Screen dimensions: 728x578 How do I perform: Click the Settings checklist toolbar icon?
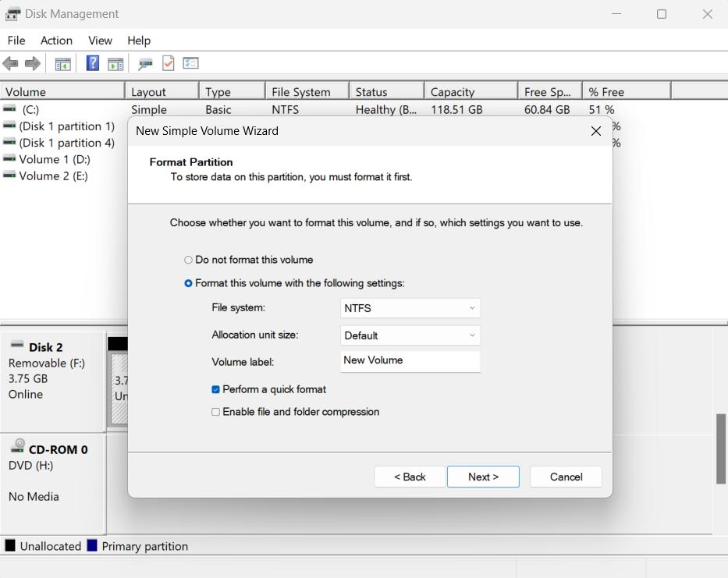click(x=191, y=63)
